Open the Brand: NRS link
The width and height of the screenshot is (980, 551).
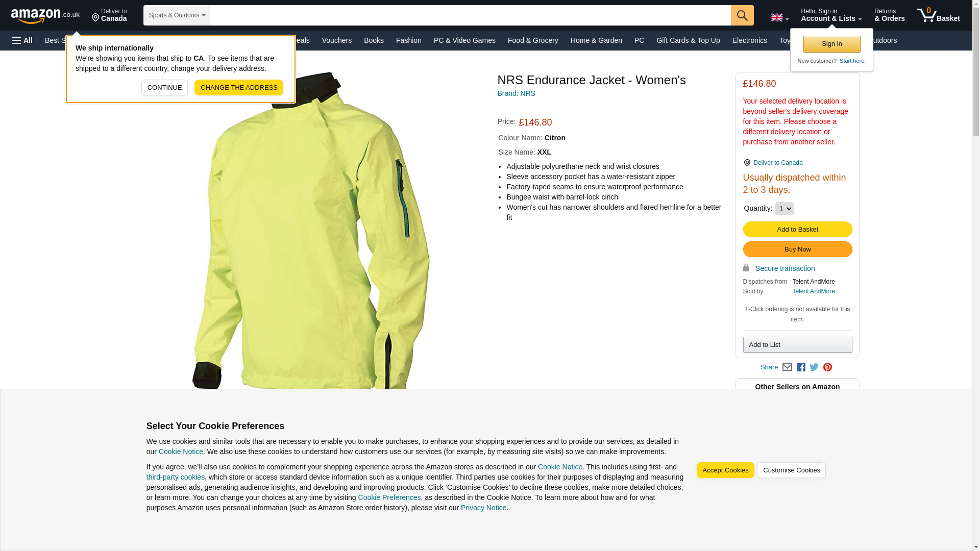(516, 93)
